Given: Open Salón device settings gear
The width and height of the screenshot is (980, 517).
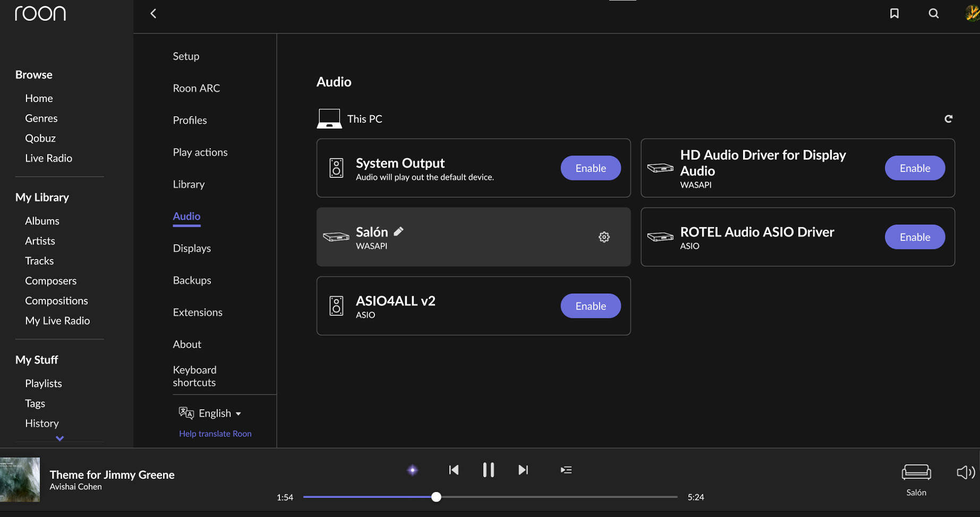Looking at the screenshot, I should (x=604, y=237).
